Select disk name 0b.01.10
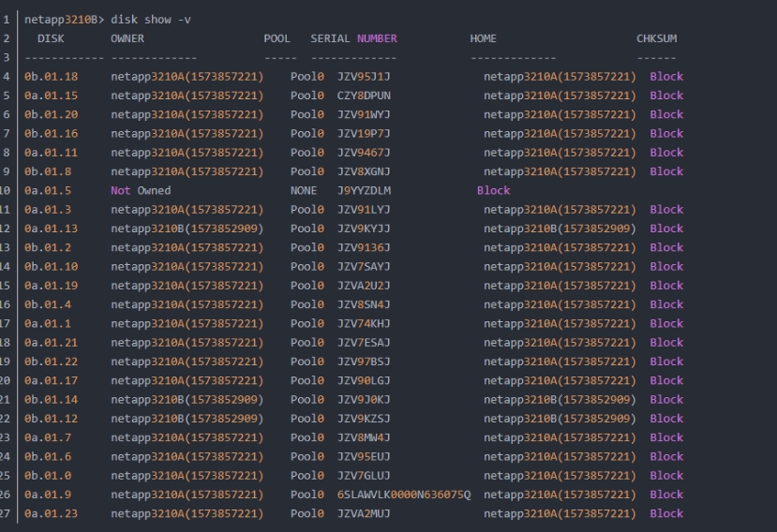The width and height of the screenshot is (777, 532). (51, 267)
